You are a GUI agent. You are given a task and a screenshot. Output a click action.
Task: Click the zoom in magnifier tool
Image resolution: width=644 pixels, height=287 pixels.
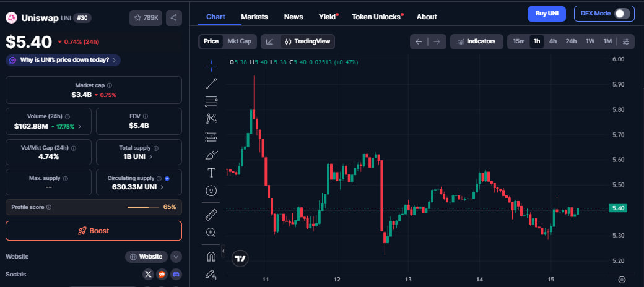[x=211, y=233]
